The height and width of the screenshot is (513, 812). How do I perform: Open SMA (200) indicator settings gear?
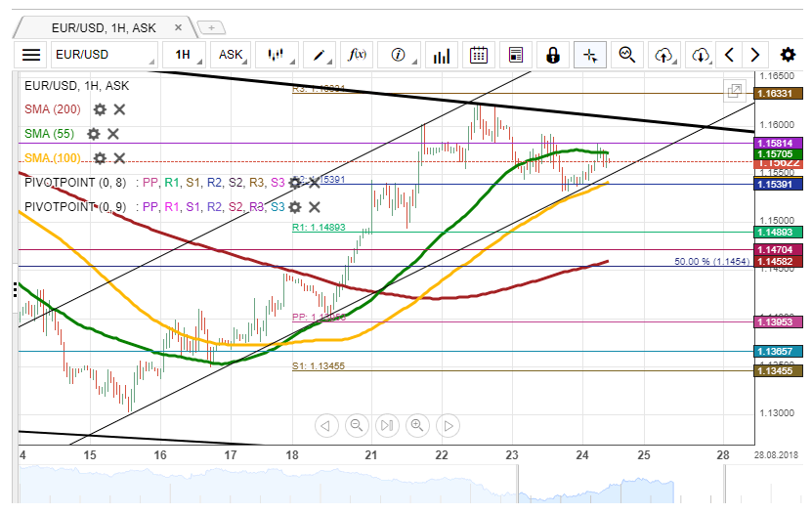(100, 109)
